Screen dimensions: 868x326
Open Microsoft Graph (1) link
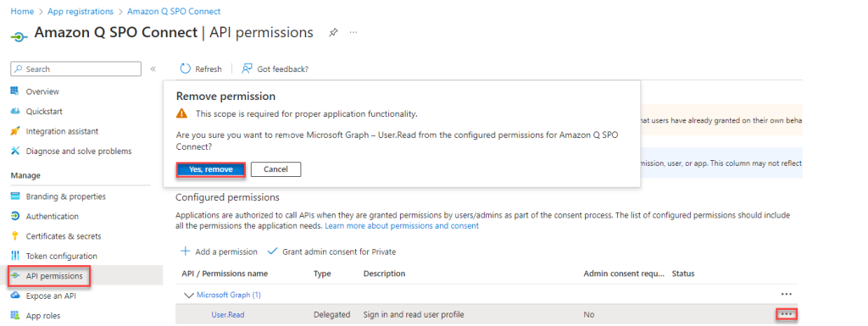229,295
